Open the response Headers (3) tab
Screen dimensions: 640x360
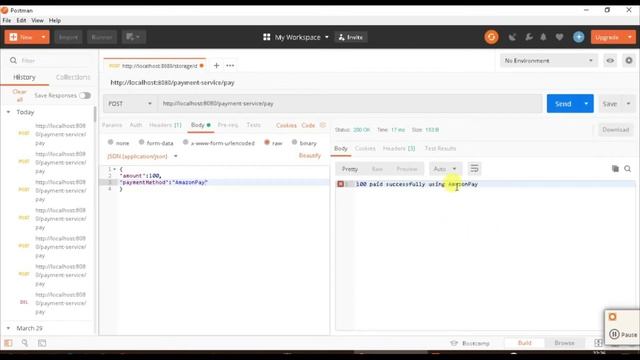tap(399, 148)
